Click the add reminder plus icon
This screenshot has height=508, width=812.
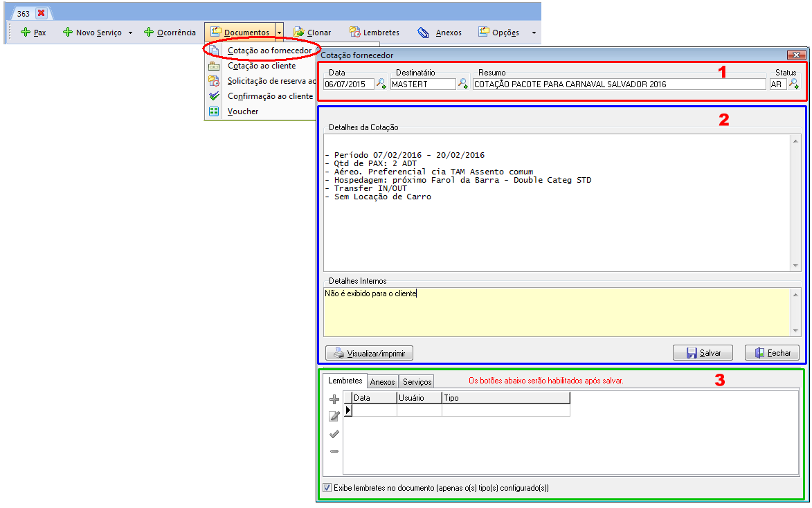click(x=334, y=399)
